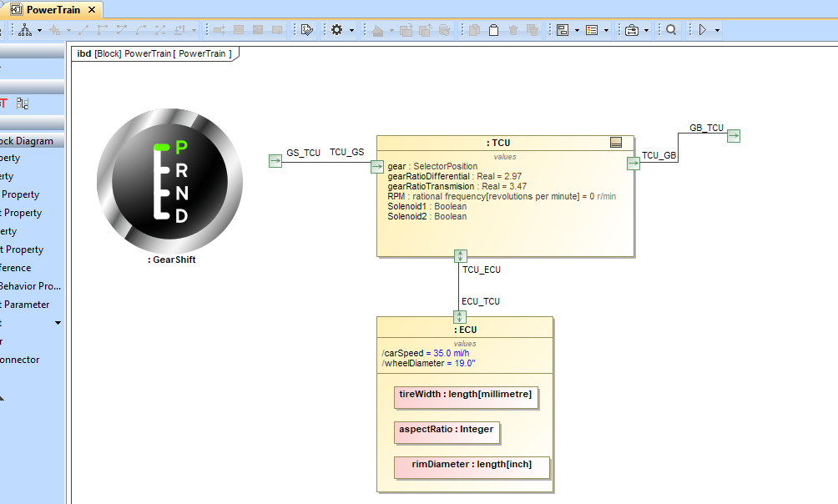Viewport: 838px width, 504px height.
Task: Expand dropdown arrow beside gear icon
Action: click(351, 30)
